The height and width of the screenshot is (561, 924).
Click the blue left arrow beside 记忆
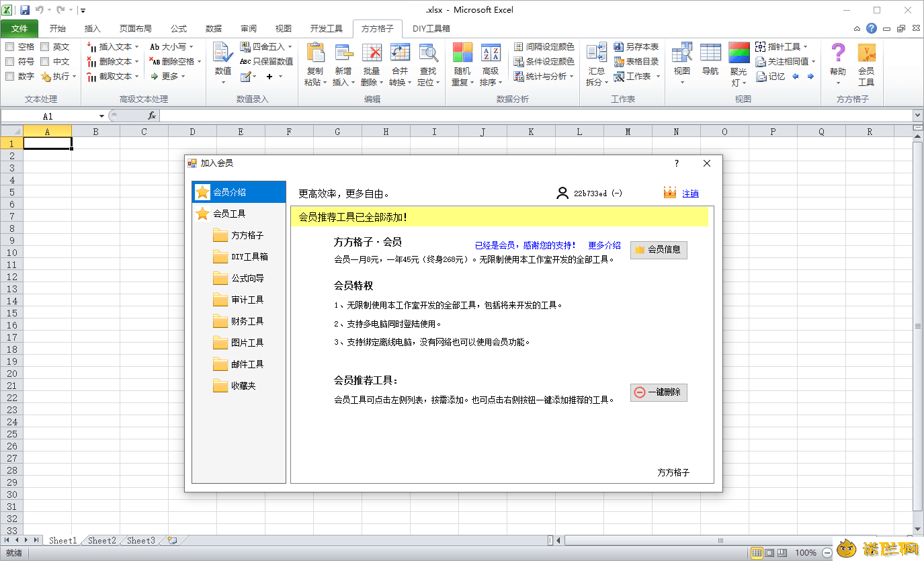pyautogui.click(x=796, y=76)
